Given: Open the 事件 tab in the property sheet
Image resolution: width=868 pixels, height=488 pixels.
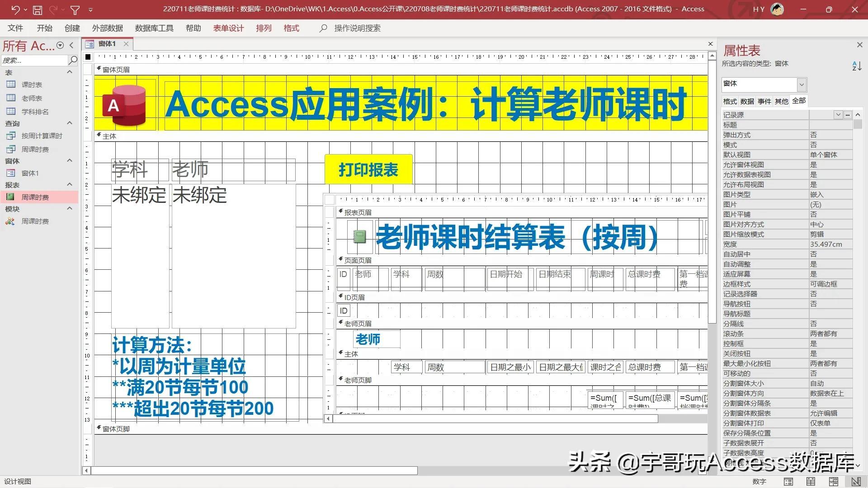Looking at the screenshot, I should [x=764, y=101].
